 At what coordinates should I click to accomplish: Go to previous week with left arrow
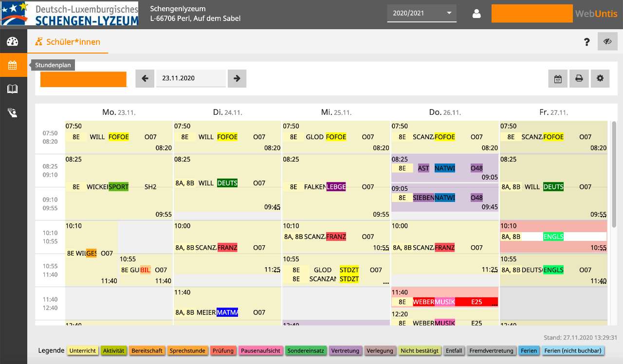(145, 78)
